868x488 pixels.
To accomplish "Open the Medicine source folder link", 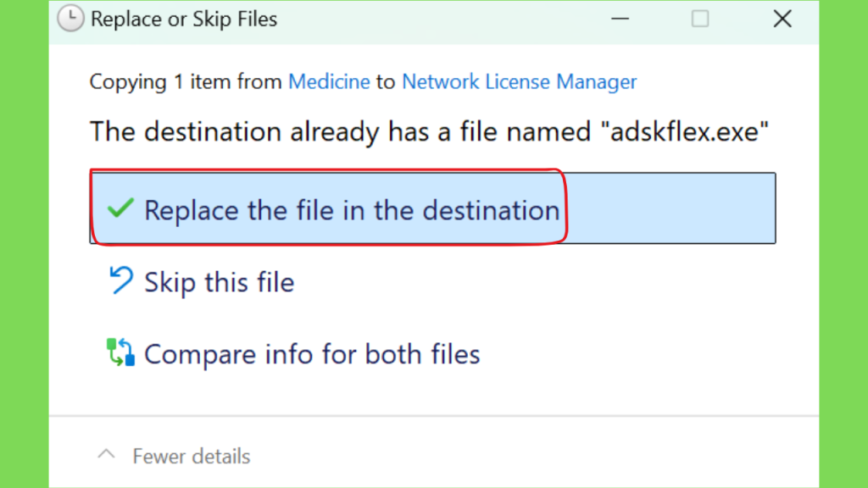I will (x=329, y=82).
